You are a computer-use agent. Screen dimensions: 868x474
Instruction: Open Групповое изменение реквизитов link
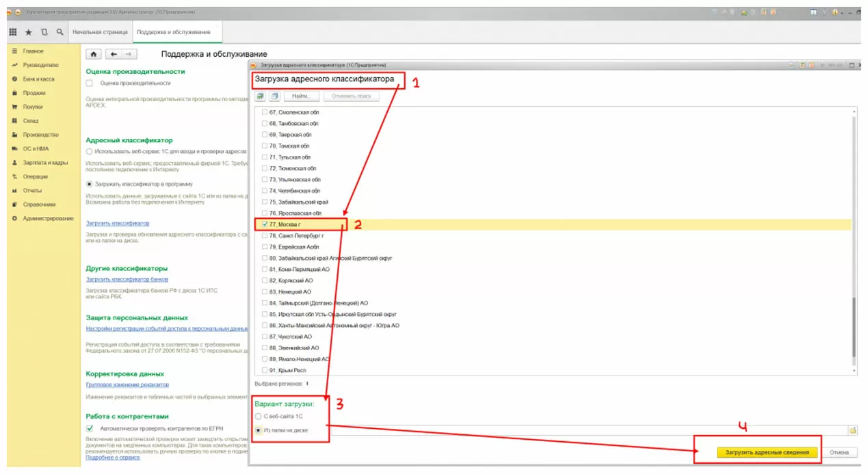click(x=127, y=384)
